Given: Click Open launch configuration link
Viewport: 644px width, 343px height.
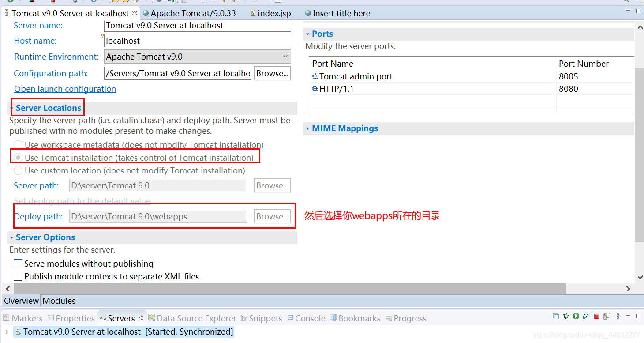Looking at the screenshot, I should coord(65,89).
